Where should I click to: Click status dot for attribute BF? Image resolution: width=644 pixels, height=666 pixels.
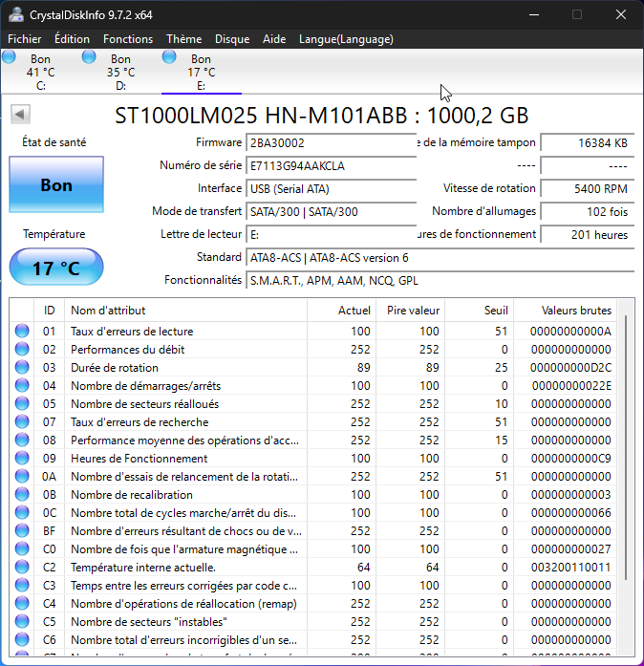[22, 531]
